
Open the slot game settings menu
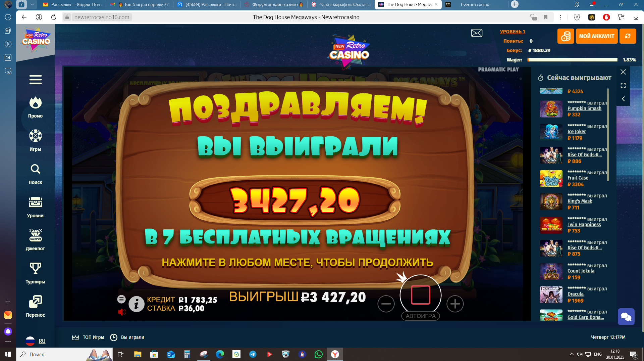pyautogui.click(x=121, y=299)
